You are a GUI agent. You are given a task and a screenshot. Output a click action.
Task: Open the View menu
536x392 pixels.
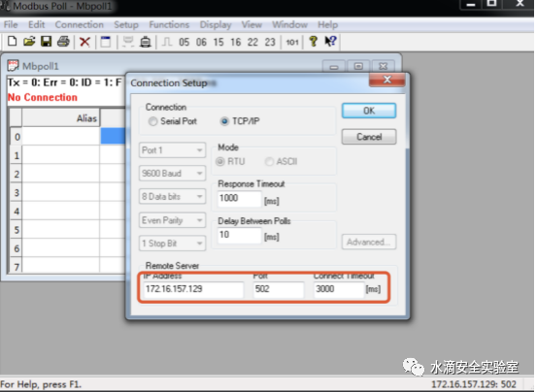(251, 25)
